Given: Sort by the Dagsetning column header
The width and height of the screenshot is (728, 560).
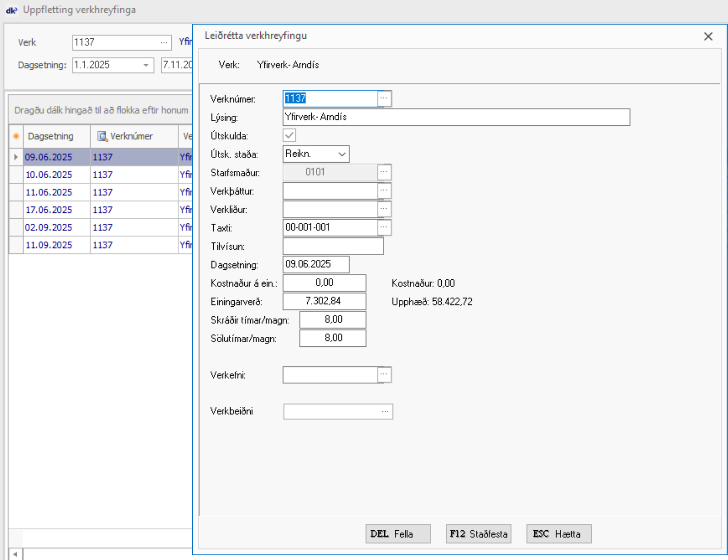Looking at the screenshot, I should [51, 136].
